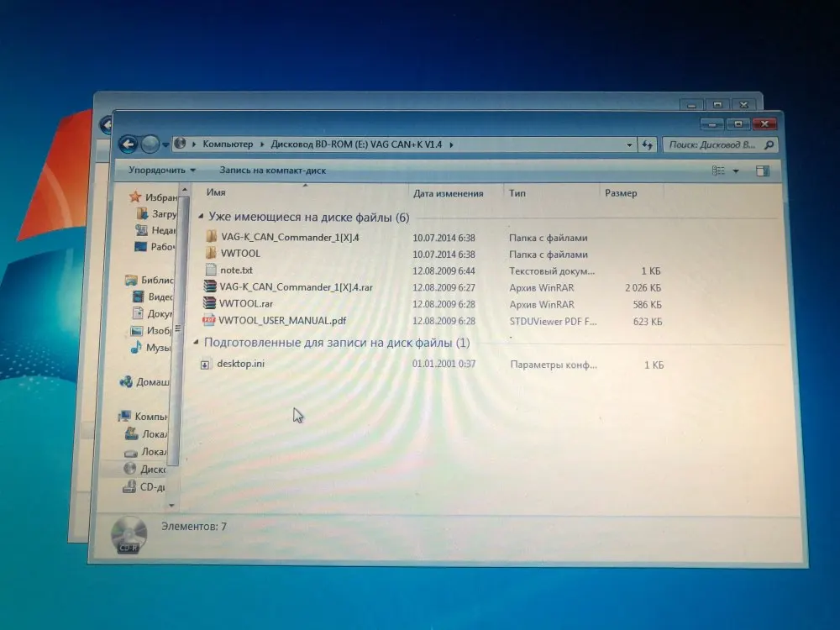
Task: Open the address bar history dropdown
Action: tap(629, 144)
